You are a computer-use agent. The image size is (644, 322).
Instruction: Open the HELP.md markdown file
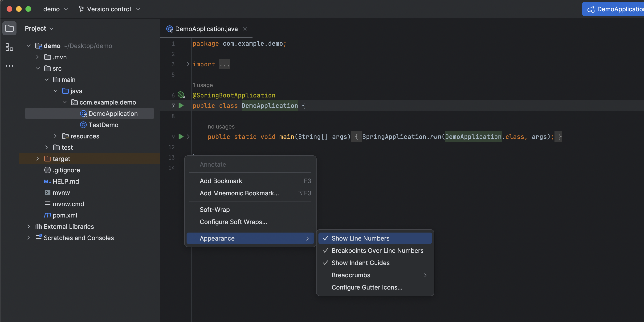(x=65, y=181)
